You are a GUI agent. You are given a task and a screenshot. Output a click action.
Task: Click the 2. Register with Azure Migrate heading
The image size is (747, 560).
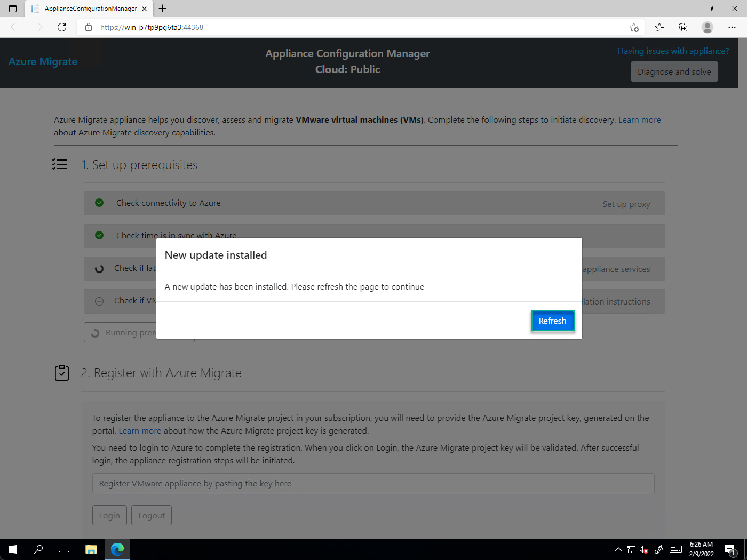[161, 373]
